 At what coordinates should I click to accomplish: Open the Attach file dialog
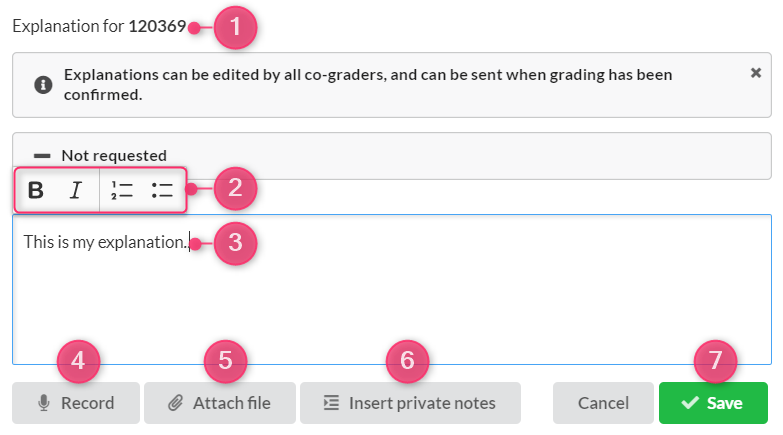coord(220,403)
